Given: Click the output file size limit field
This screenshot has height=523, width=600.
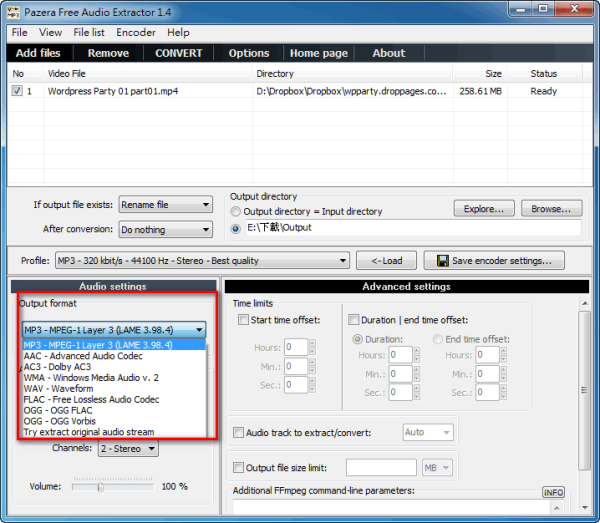Looking at the screenshot, I should click(x=381, y=468).
